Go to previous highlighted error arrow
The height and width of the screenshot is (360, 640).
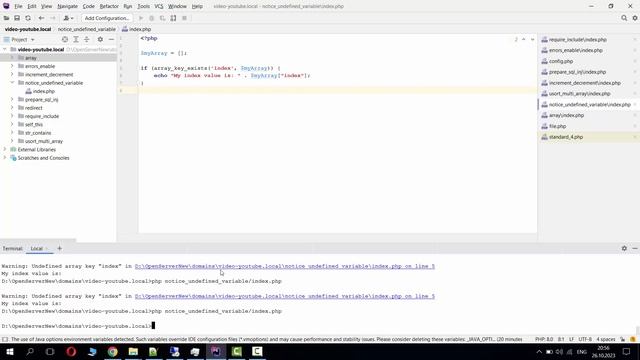(x=524, y=40)
